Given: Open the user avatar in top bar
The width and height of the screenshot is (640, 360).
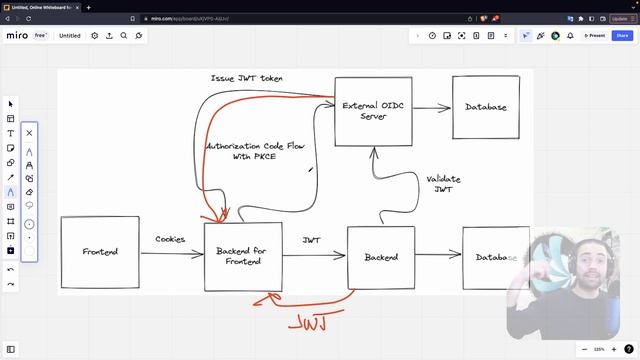Looking at the screenshot, I should [555, 36].
